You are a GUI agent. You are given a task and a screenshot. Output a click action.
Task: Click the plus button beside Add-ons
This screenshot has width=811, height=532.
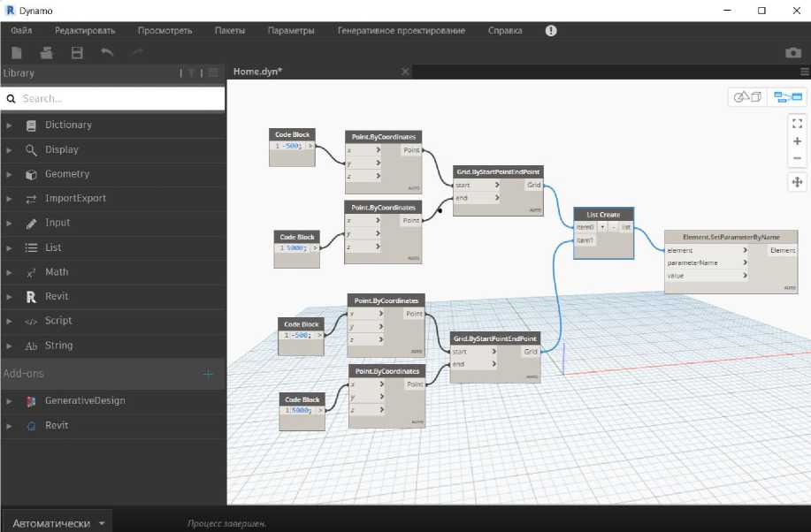pos(209,374)
